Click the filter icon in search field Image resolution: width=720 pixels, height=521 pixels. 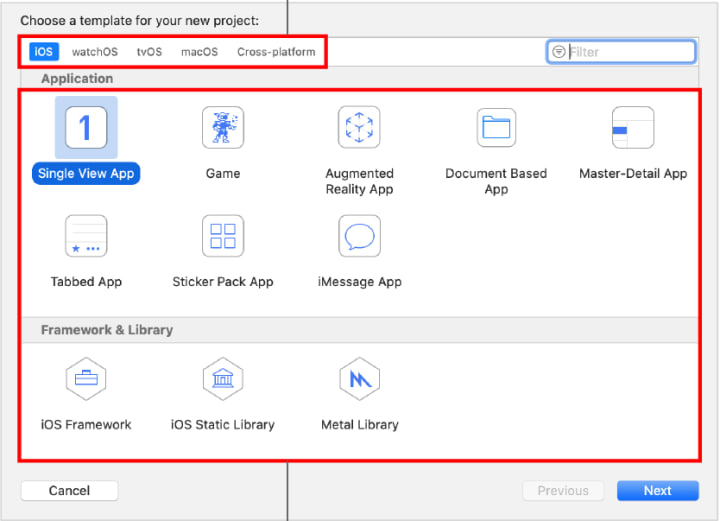coord(558,52)
